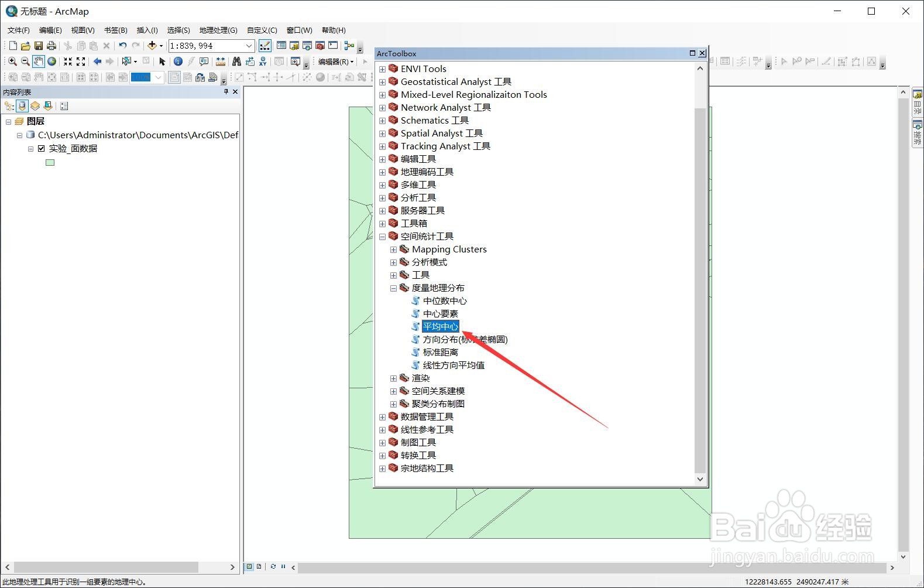The width and height of the screenshot is (924, 588).
Task: Launch the ModelBuilder window icon
Action: (349, 46)
